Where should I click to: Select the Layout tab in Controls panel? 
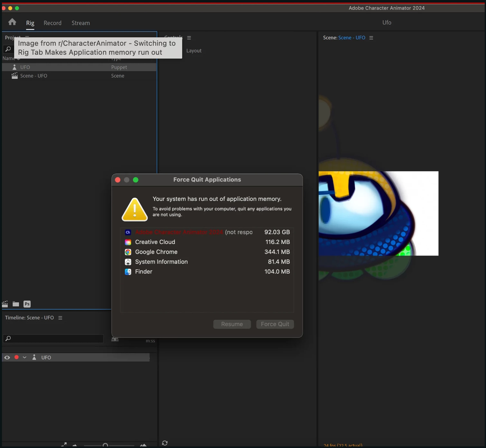194,51
